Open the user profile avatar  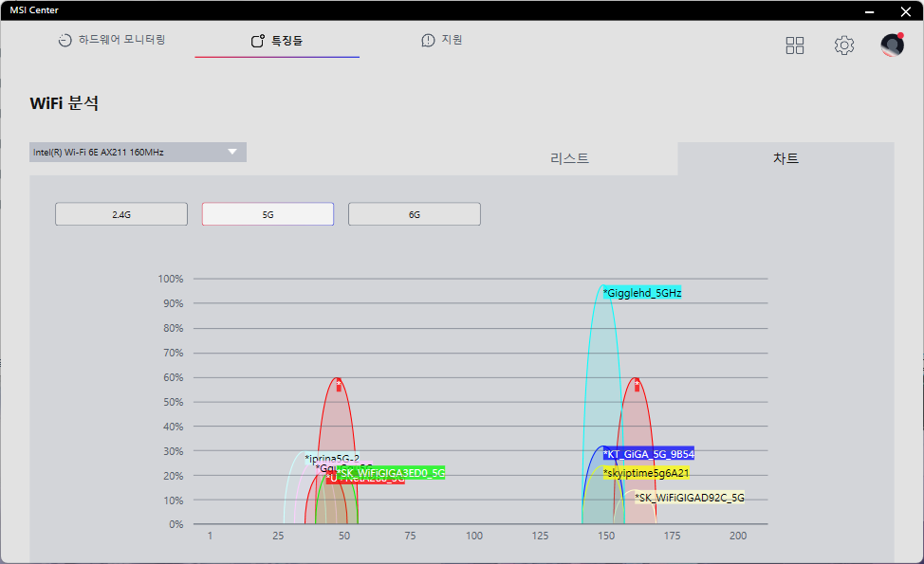pyautogui.click(x=892, y=45)
